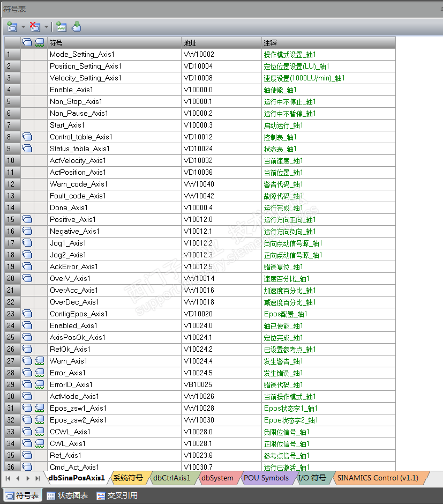Click the delete symbol table icon
This screenshot has height=504, width=443.
tap(35, 27)
